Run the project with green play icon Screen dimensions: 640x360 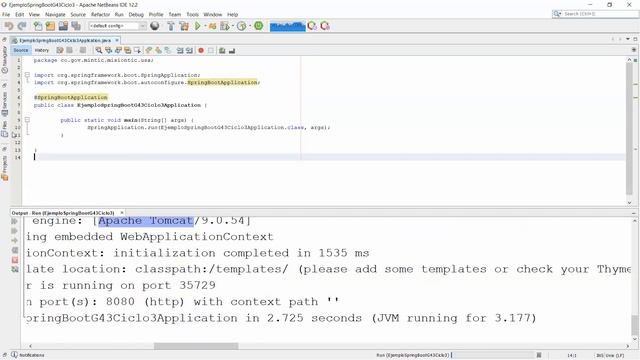(x=198, y=26)
